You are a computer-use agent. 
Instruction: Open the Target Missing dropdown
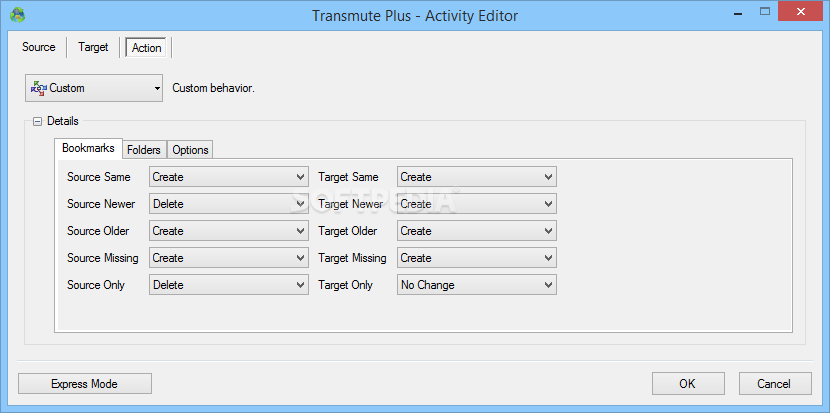tap(476, 258)
